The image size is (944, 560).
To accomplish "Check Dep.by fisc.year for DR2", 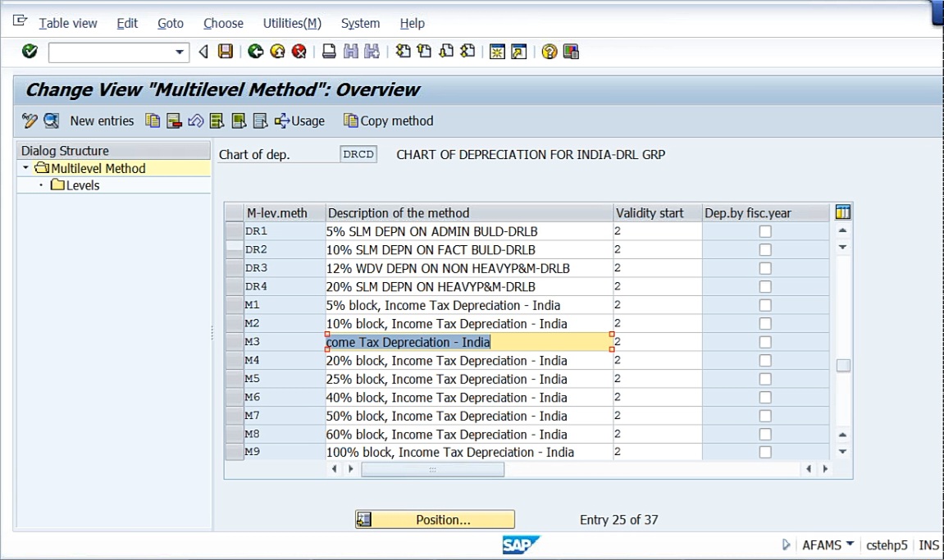I will coord(765,249).
